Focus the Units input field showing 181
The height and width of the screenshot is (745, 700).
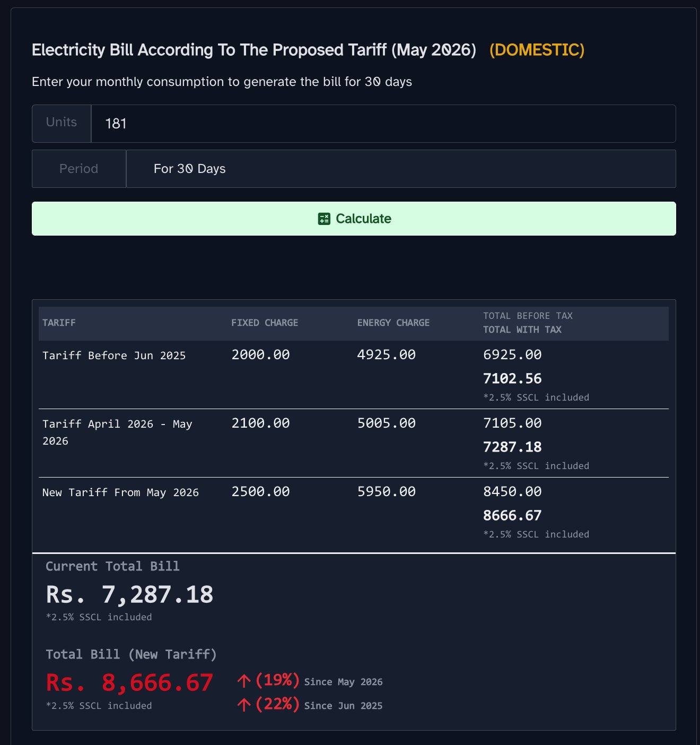(383, 124)
